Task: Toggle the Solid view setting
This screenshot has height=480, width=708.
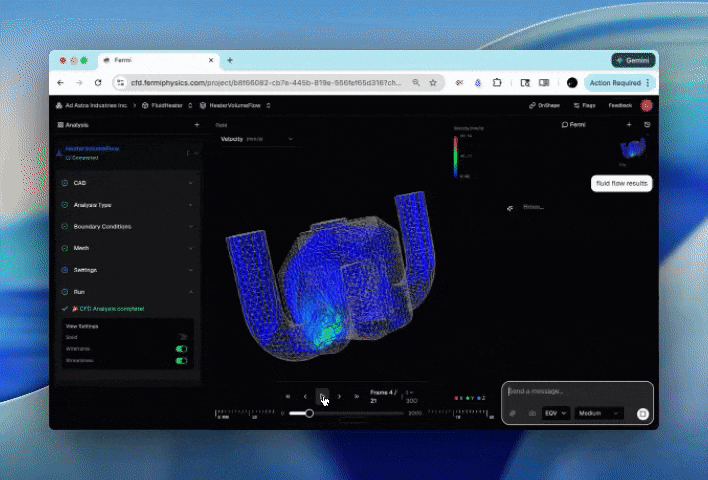Action: click(182, 337)
